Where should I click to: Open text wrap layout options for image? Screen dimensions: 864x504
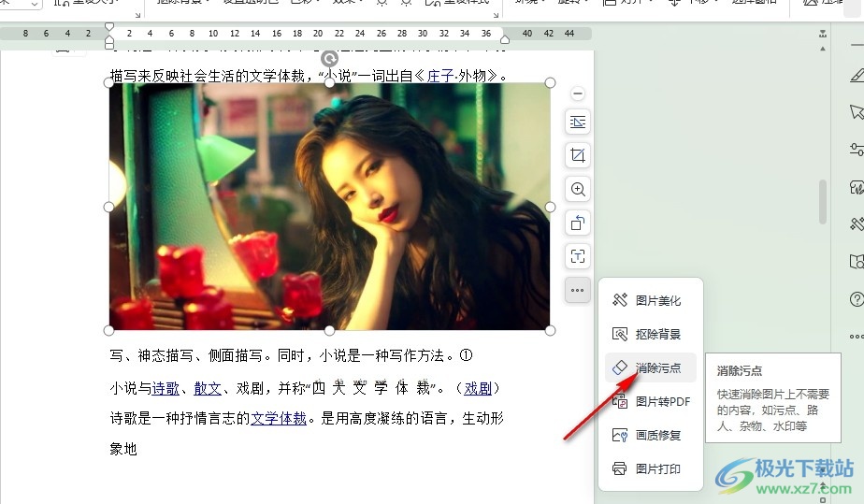click(578, 122)
